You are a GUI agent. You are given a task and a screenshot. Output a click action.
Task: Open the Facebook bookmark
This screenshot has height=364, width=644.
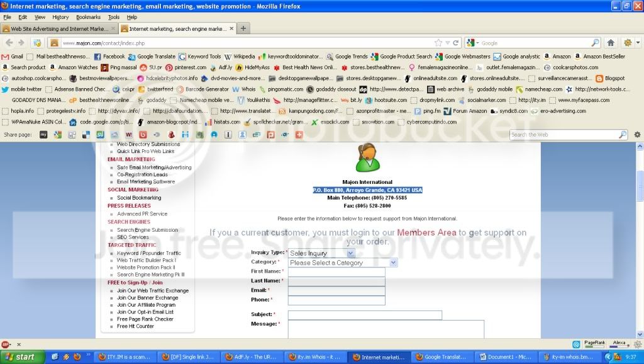coord(109,56)
